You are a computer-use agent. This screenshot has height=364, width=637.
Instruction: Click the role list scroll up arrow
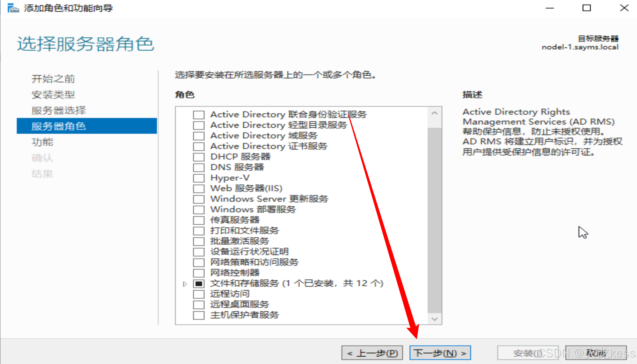point(434,114)
